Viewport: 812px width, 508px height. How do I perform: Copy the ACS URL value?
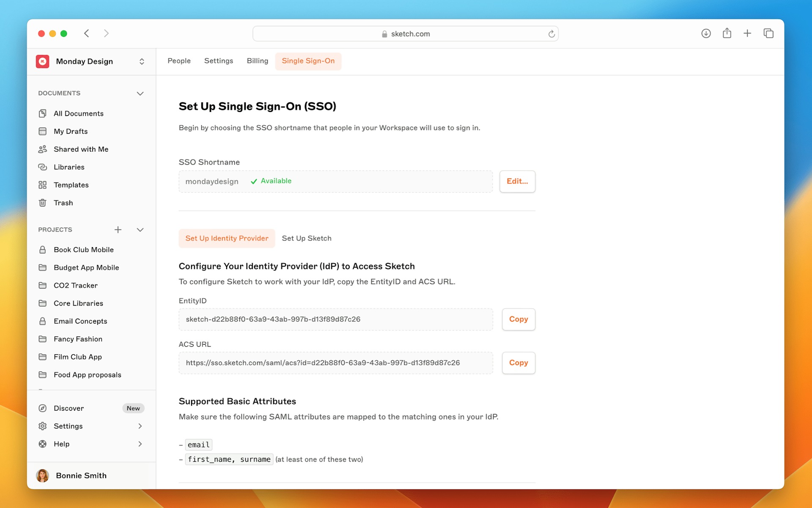(518, 363)
